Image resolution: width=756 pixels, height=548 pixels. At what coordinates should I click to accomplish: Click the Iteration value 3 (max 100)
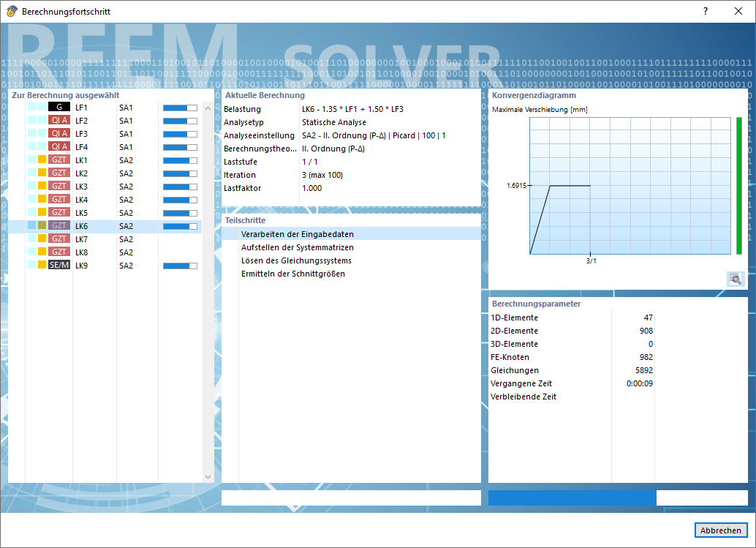click(x=322, y=175)
